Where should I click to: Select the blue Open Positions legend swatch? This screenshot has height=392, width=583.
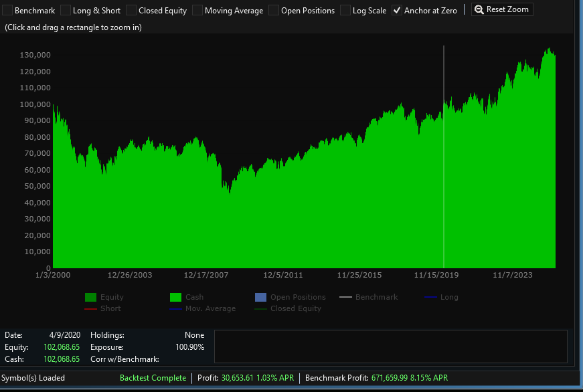260,298
